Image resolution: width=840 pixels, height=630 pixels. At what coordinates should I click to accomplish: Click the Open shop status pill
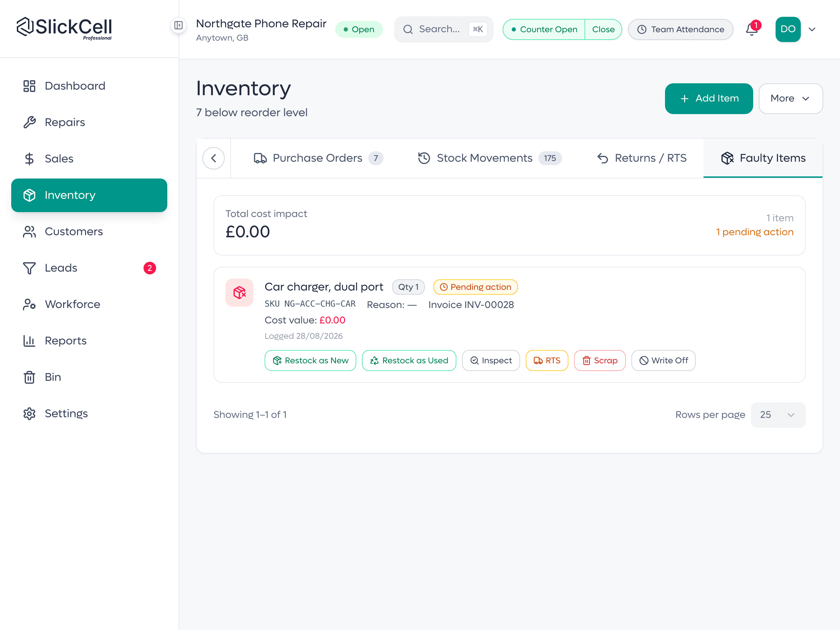tap(359, 29)
